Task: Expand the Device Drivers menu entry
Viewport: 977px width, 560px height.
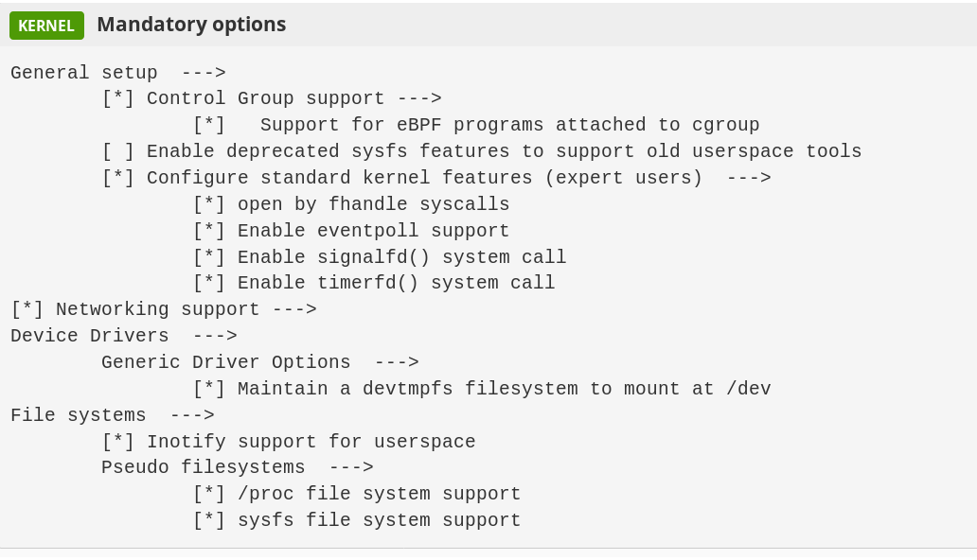Action: point(123,336)
